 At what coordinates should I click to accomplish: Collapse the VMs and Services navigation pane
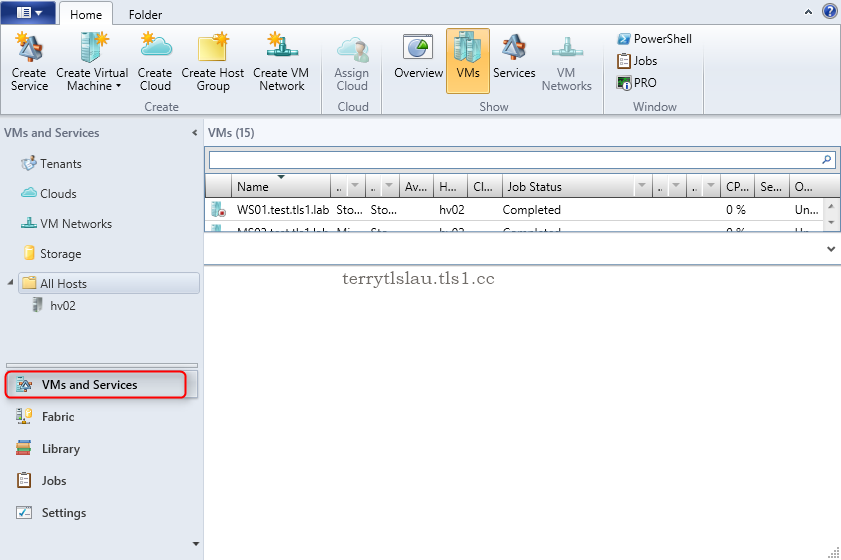(x=194, y=132)
